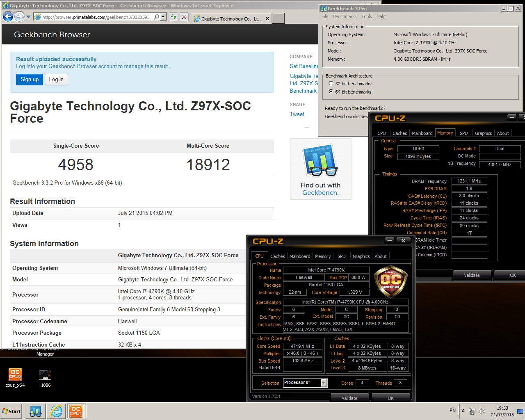Screen dimensions: 525x420
Task: Click the Core Speed value 4719.1 MHz
Action: 303,346
